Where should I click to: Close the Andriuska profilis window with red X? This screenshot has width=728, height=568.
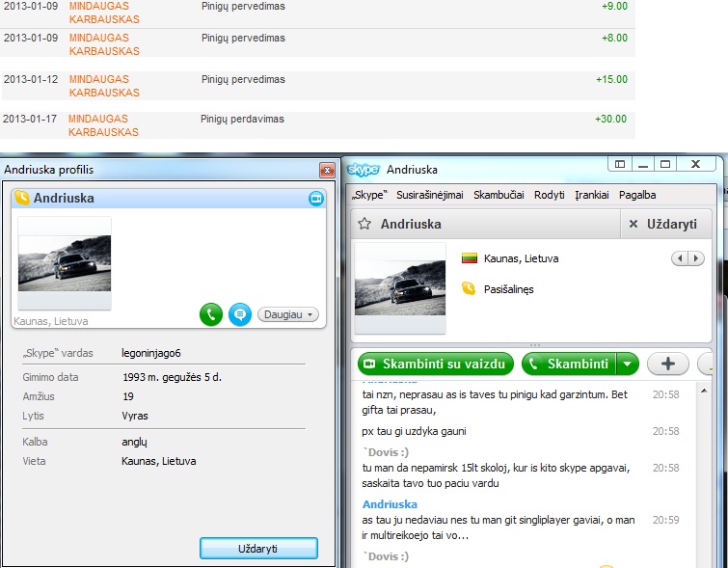327,171
